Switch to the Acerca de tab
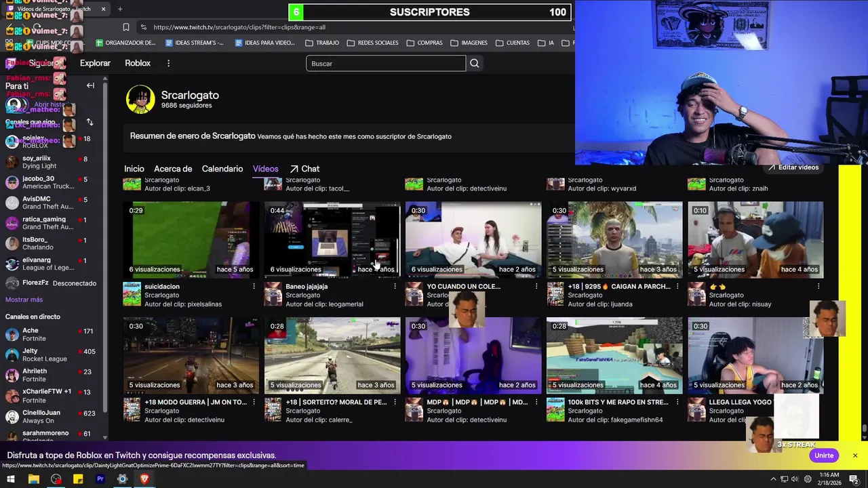Screen dimensions: 868x488 [x=173, y=169]
